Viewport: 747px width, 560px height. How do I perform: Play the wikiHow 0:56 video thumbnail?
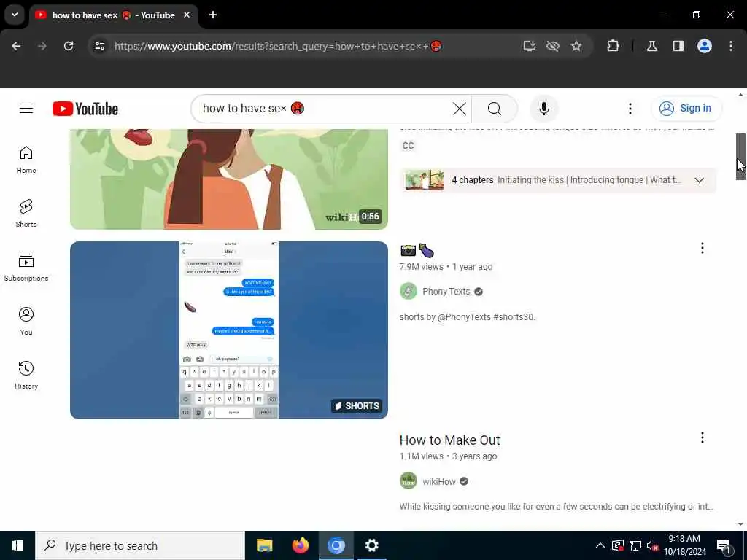click(228, 179)
